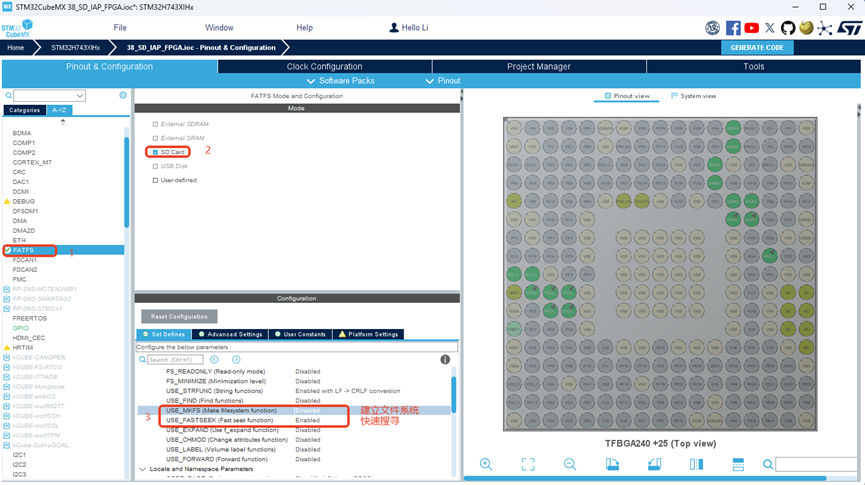
Task: Uncheck the SD Card checkbox
Action: pyautogui.click(x=155, y=152)
